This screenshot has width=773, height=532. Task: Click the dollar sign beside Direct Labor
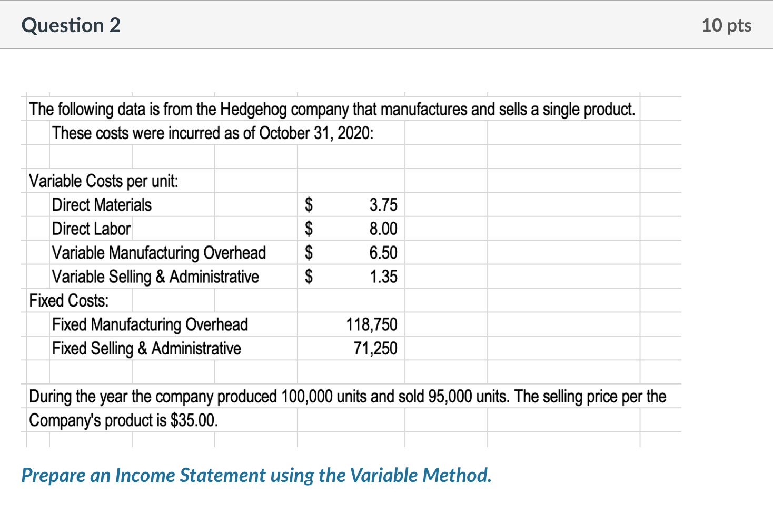coord(310,229)
